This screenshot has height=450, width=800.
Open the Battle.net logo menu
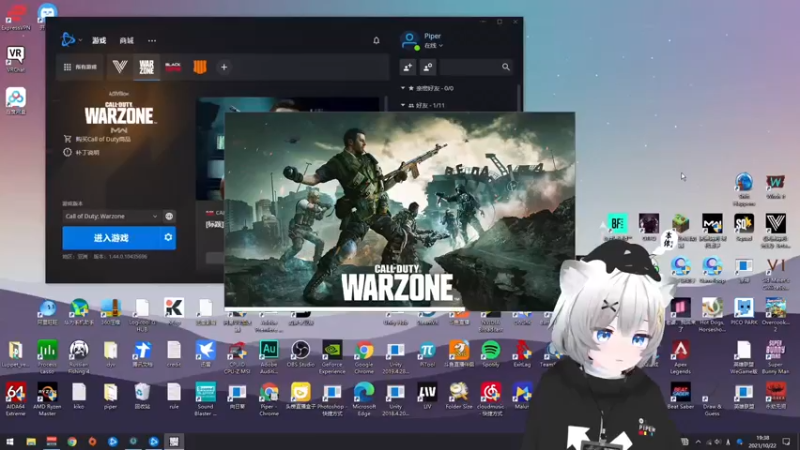coord(68,39)
